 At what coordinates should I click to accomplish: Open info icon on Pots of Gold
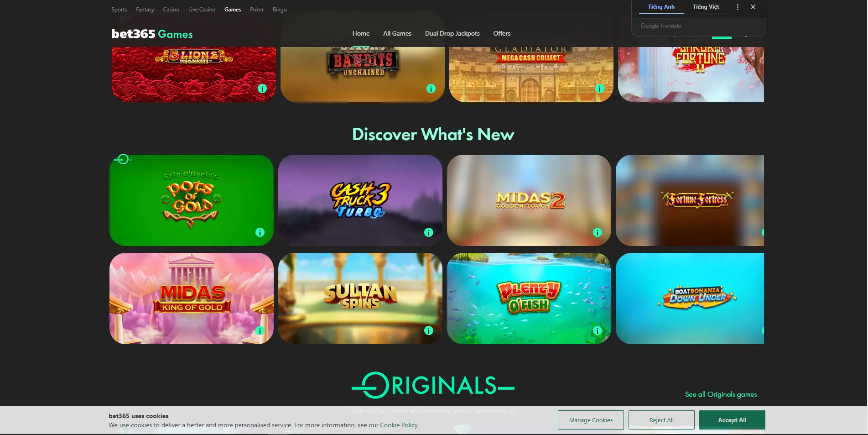(x=260, y=232)
